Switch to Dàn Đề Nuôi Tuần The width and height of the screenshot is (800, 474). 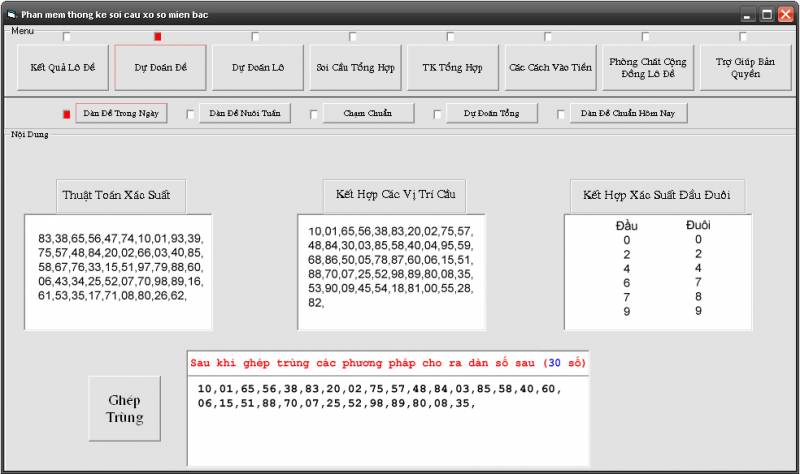(x=245, y=113)
